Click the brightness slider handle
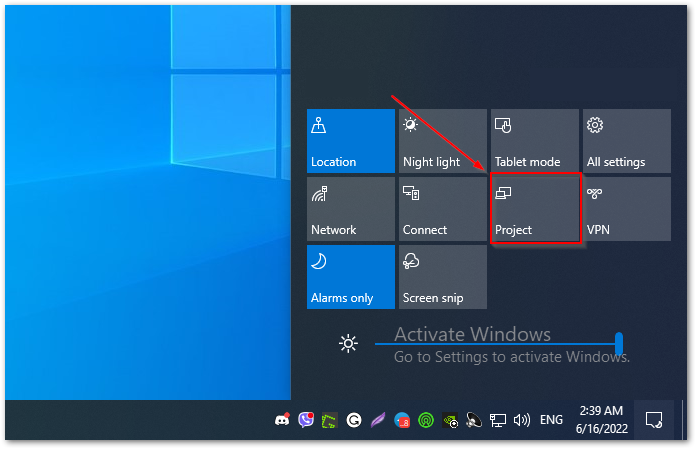696x449 pixels. pos(619,343)
